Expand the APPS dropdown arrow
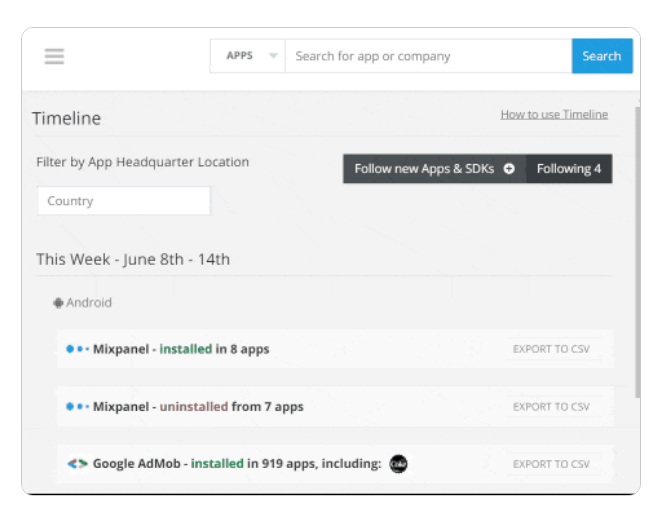This screenshot has height=508, width=671. [x=273, y=56]
